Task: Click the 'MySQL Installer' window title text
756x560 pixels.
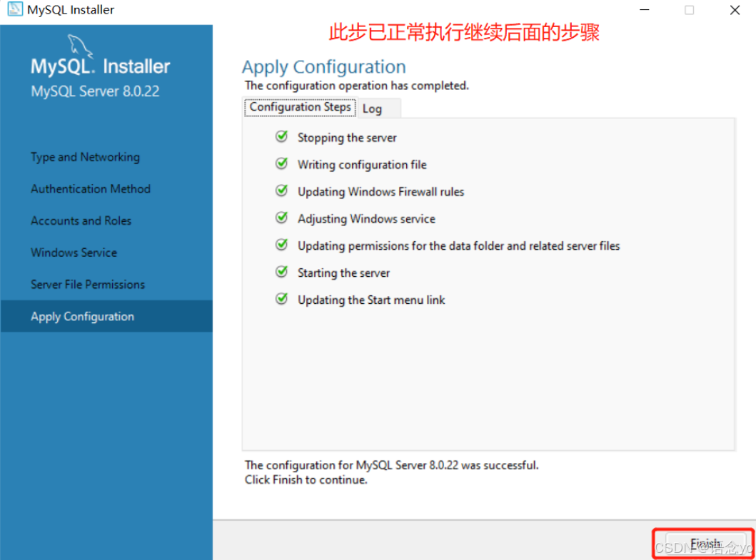Action: click(x=71, y=10)
